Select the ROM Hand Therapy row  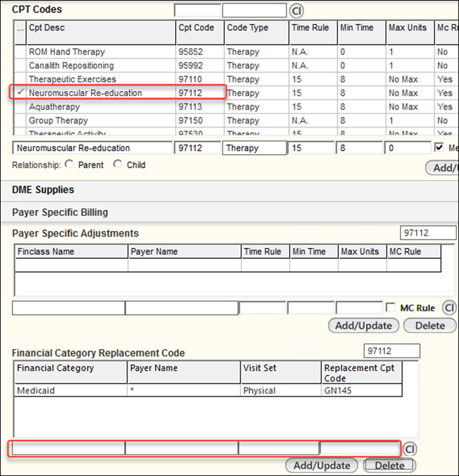(235, 52)
